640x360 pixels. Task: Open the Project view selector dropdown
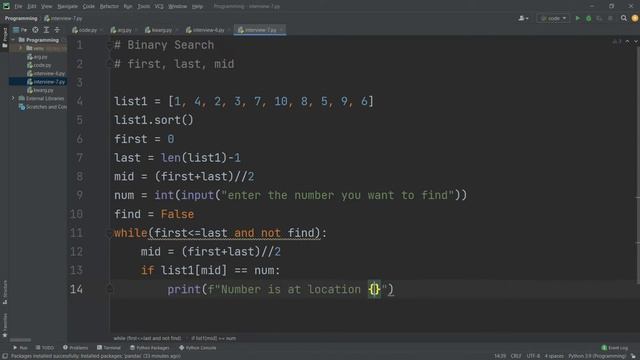(20, 30)
